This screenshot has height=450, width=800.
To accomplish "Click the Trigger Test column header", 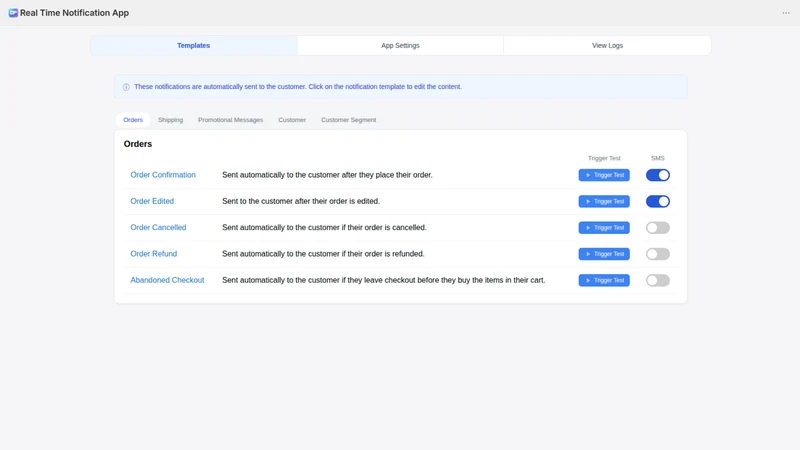I will (x=604, y=158).
